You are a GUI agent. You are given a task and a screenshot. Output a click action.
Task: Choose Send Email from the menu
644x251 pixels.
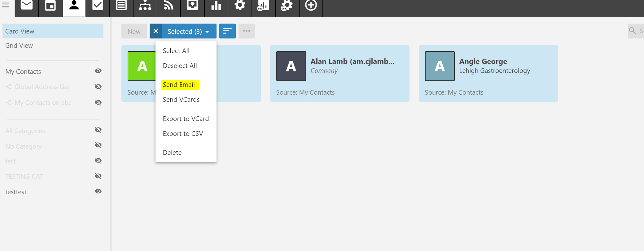[179, 85]
